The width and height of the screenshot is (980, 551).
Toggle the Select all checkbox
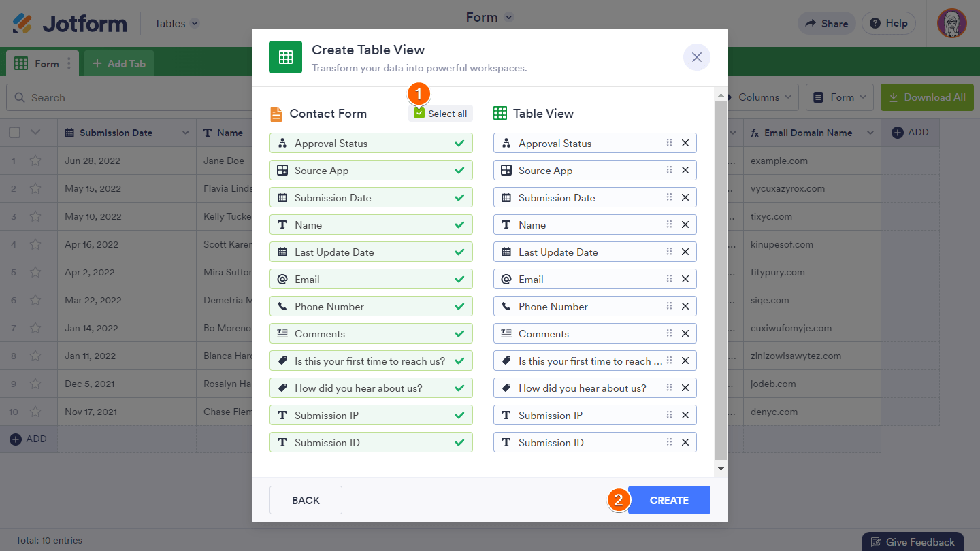click(x=419, y=114)
